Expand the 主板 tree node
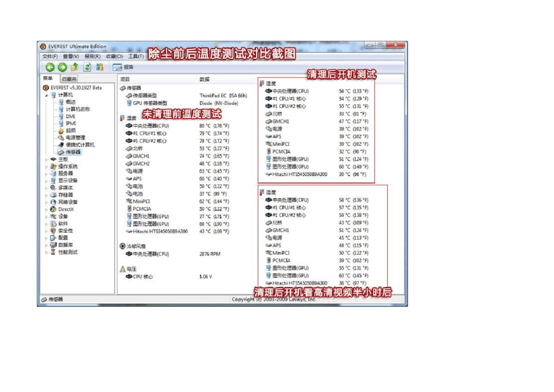 click(x=46, y=159)
